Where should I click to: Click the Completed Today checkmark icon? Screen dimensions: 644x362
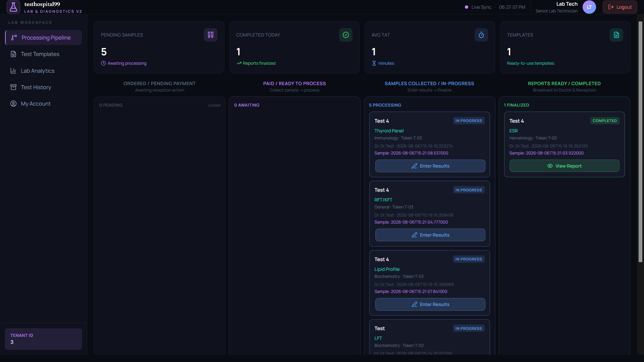tap(346, 35)
